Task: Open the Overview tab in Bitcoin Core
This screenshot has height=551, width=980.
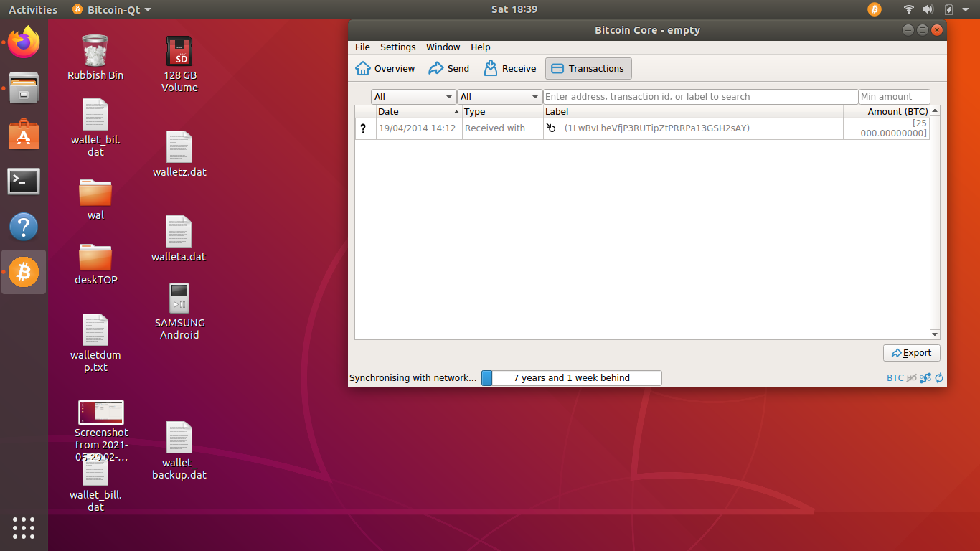Action: [385, 69]
